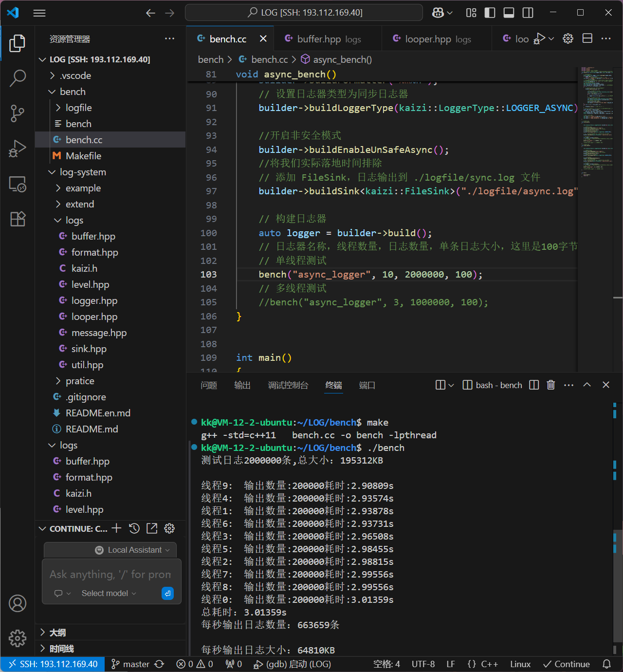
Task: Open master branch in status bar
Action: tap(130, 664)
